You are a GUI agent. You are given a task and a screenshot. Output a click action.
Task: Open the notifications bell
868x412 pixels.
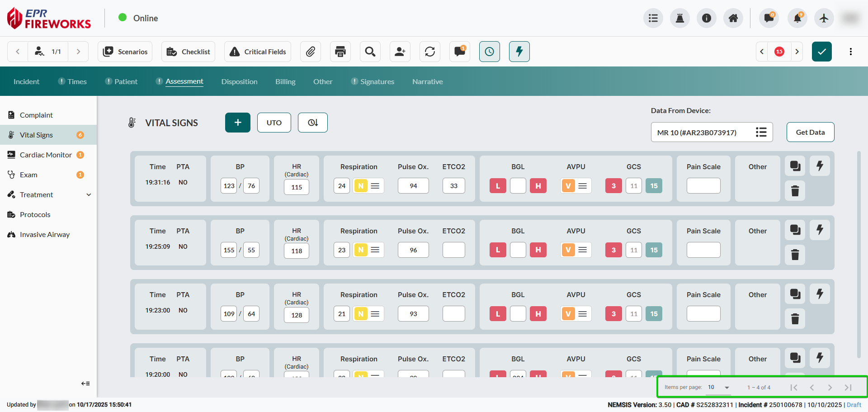[x=797, y=18]
